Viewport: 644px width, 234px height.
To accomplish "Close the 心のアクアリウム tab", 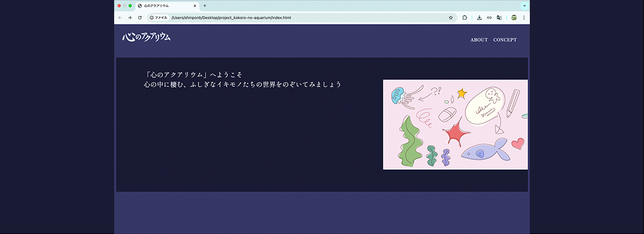I will pyautogui.click(x=195, y=6).
